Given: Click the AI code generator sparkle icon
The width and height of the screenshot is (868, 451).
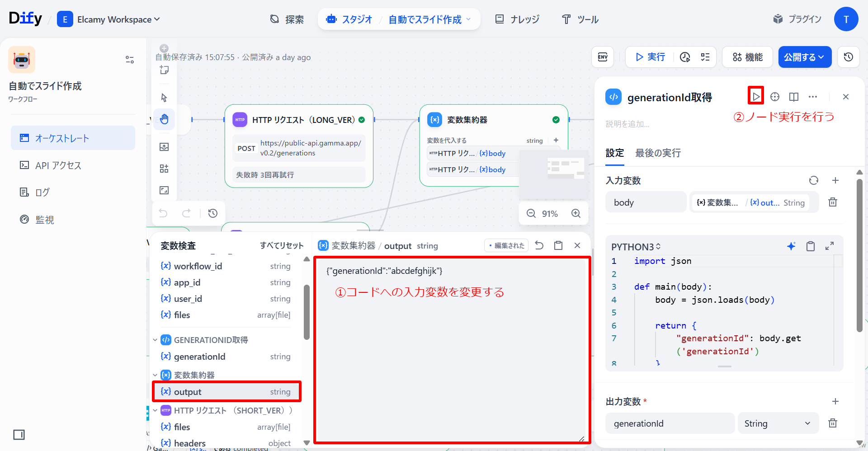Looking at the screenshot, I should pyautogui.click(x=791, y=246).
